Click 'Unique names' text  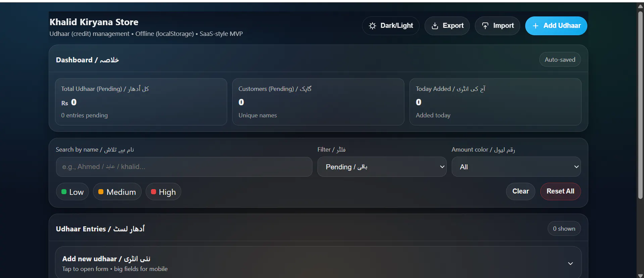tap(257, 115)
